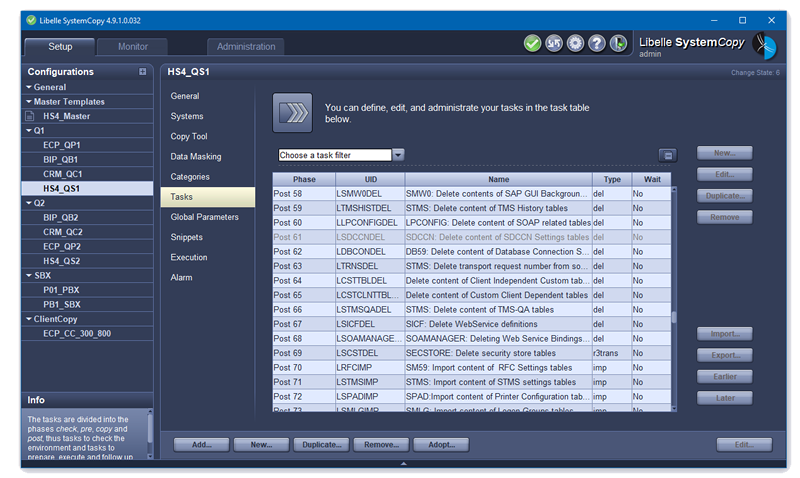
Task: Click the refresh arrows toolbar icon
Action: (x=554, y=43)
